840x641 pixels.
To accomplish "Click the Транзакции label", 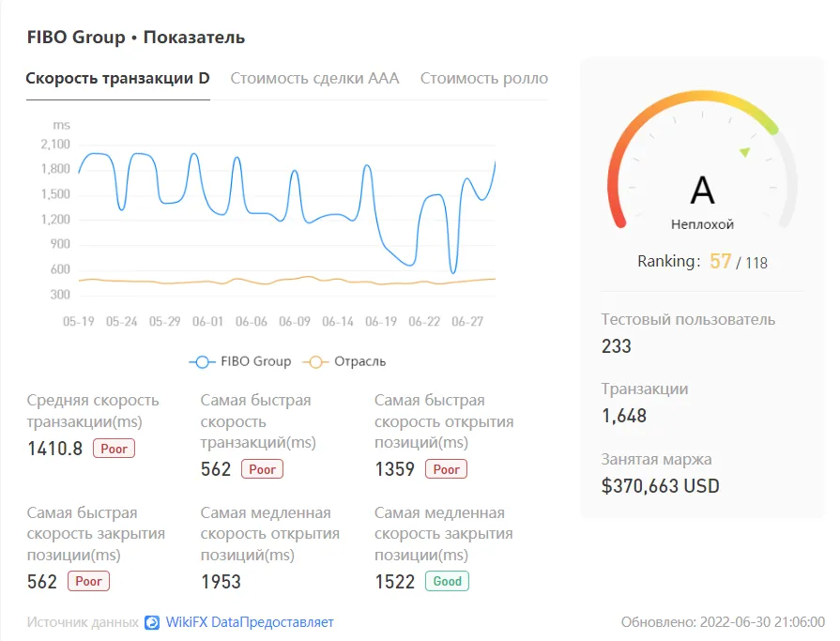I will (x=645, y=389).
